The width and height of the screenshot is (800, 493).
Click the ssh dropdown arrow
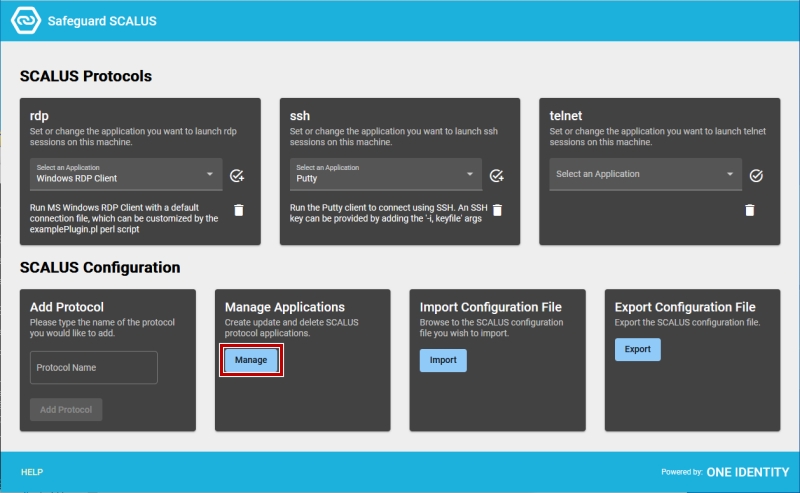(x=469, y=174)
